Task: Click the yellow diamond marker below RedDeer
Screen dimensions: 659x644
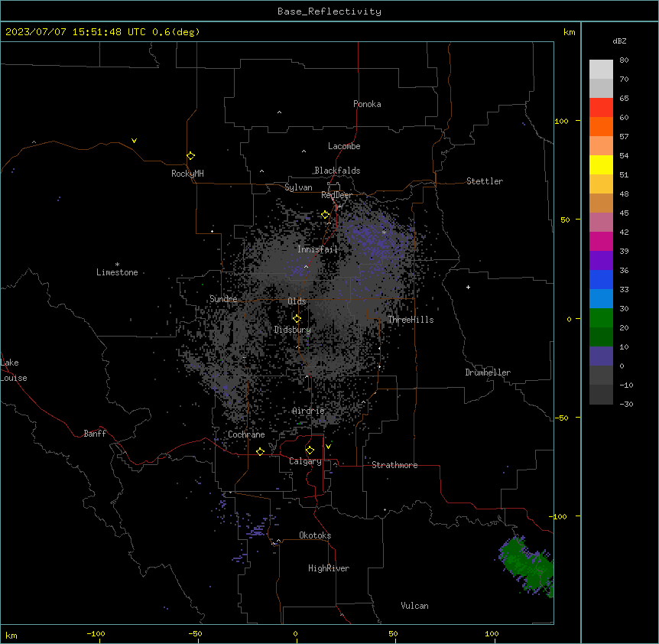Action: (x=325, y=215)
